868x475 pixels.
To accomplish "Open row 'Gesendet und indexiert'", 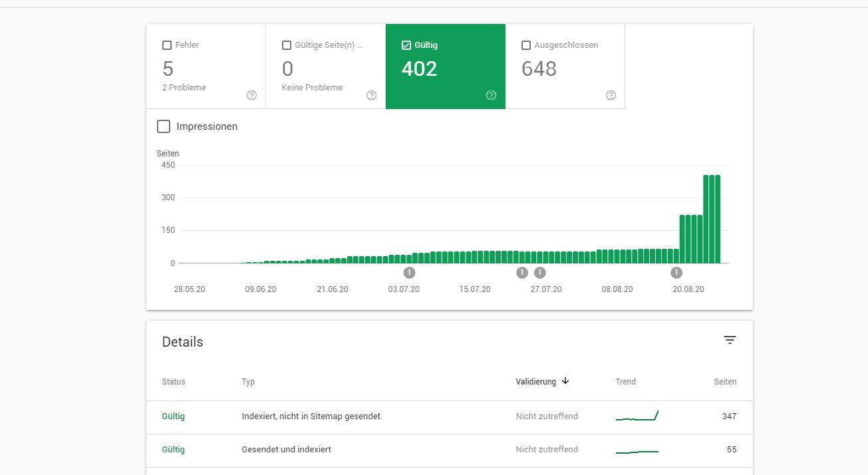I will (x=286, y=450).
